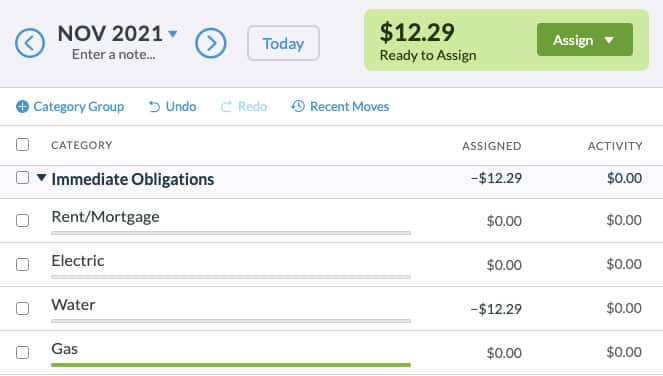663x376 pixels.
Task: Tick the Rent/Mortgage checkbox
Action: pyautogui.click(x=22, y=220)
